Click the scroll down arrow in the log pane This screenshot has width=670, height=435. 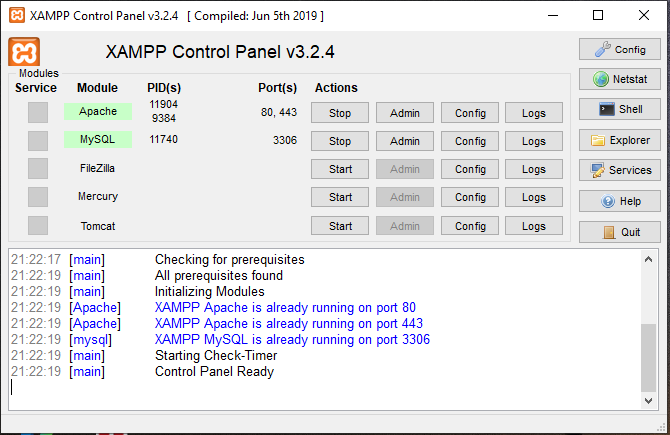(x=648, y=401)
